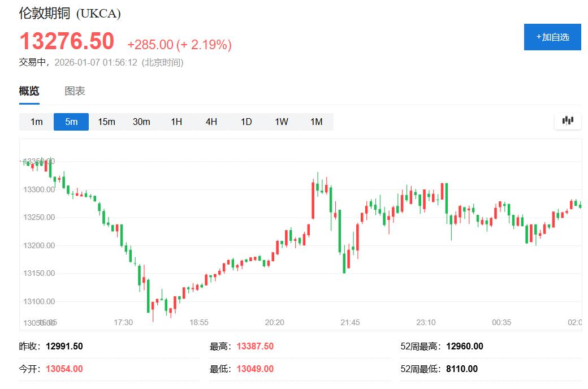Select the 5m chart interval
Viewport: 588px width, 389px height.
71,121
